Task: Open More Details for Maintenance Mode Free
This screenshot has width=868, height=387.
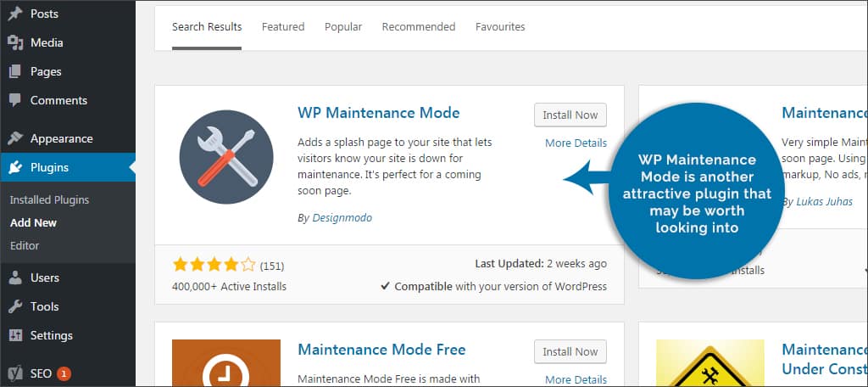Action: coord(576,380)
